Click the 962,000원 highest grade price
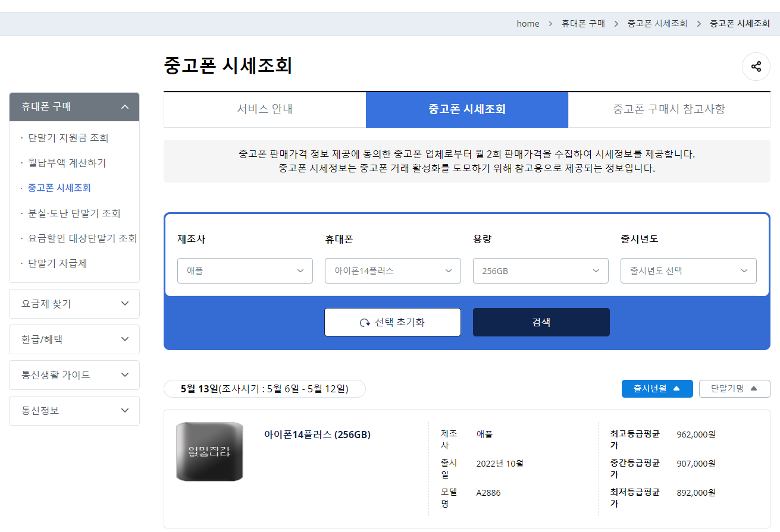This screenshot has height=532, width=780. point(696,435)
